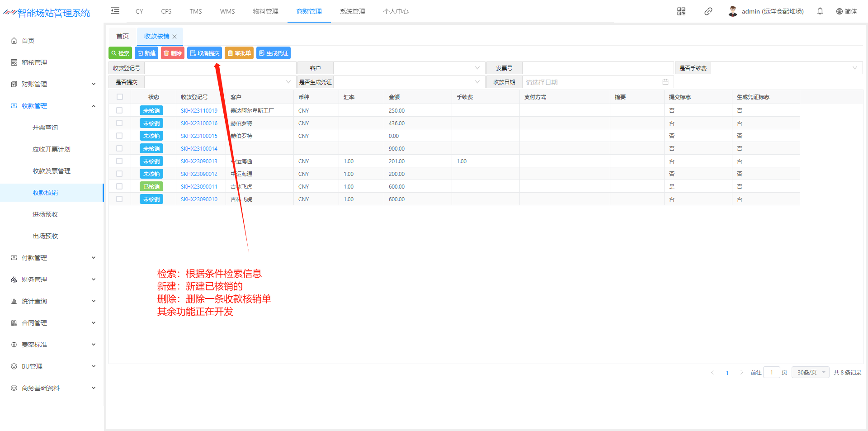Open the QR code icon
The width and height of the screenshot is (868, 431).
pos(681,11)
